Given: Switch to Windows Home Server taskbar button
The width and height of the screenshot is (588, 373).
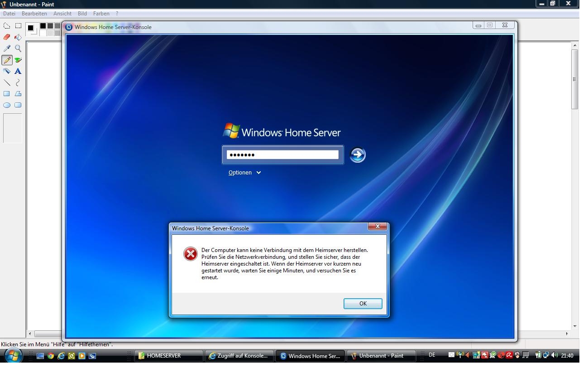Looking at the screenshot, I should click(x=311, y=356).
